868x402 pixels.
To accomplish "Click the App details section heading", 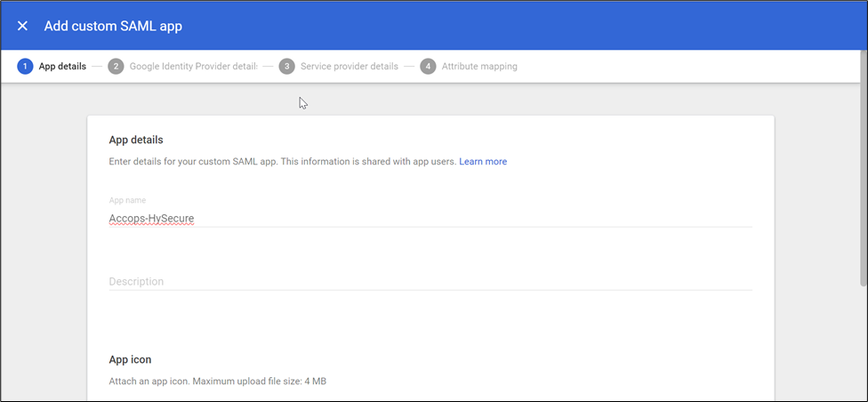I will coord(136,140).
